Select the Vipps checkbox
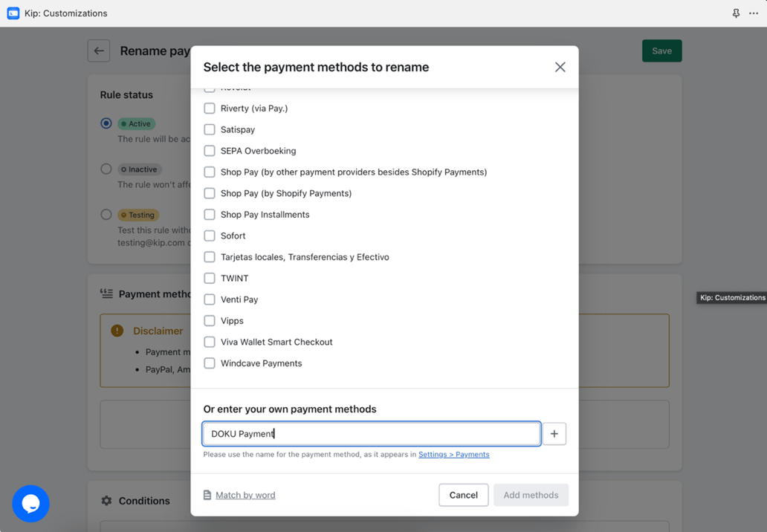The width and height of the screenshot is (767, 532). point(210,321)
